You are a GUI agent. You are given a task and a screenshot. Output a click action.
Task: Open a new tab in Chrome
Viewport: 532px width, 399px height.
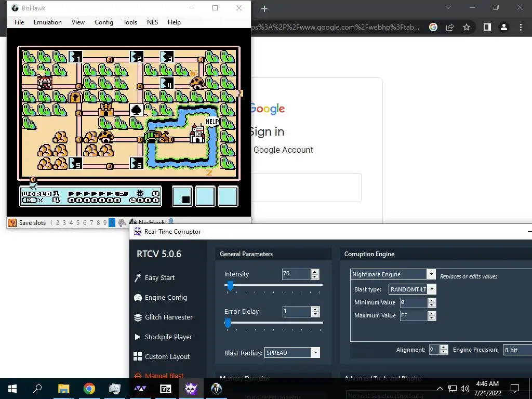point(264,9)
